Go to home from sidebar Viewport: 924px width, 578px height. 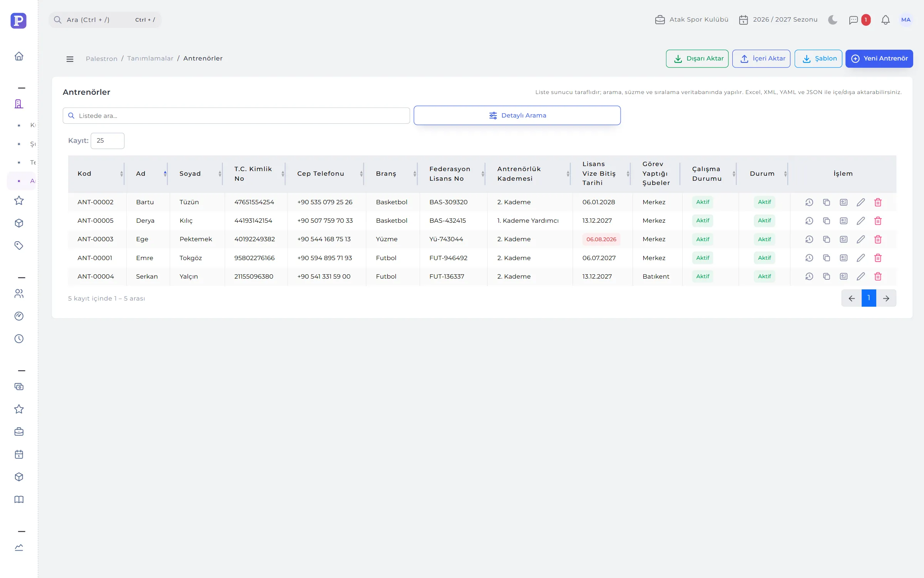19,56
